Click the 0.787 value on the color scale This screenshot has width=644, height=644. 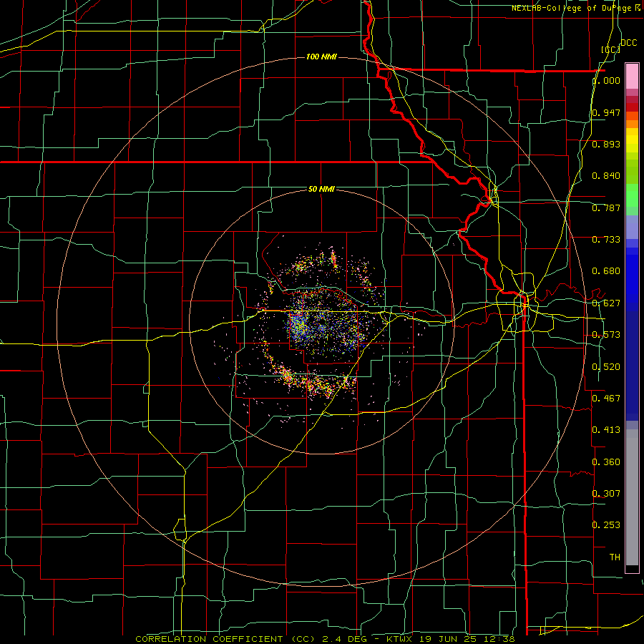[606, 208]
